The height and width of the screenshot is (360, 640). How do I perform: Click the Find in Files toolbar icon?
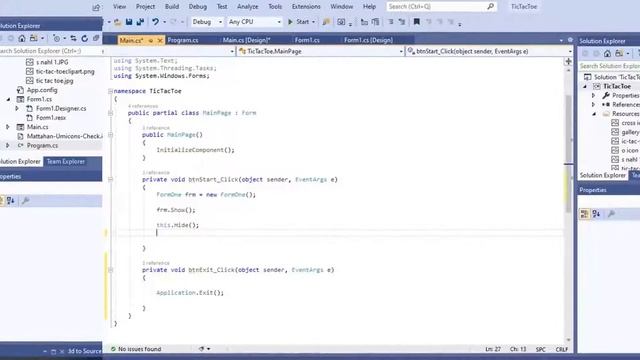(326, 22)
